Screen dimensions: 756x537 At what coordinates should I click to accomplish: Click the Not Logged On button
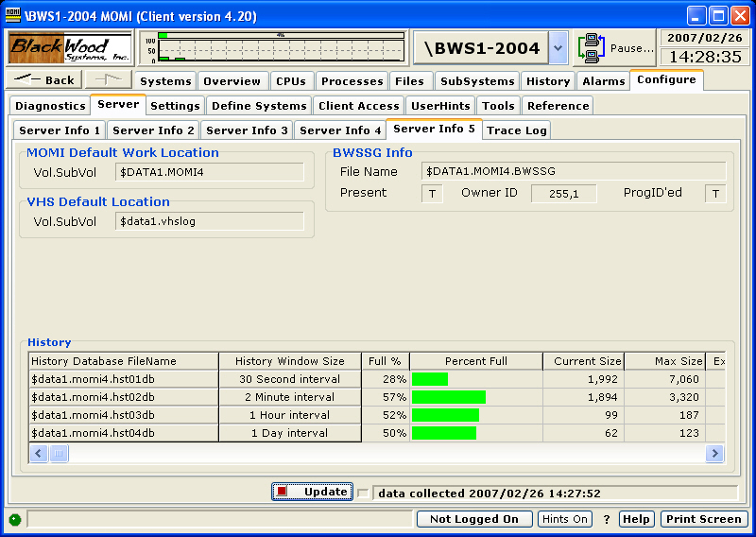click(474, 519)
